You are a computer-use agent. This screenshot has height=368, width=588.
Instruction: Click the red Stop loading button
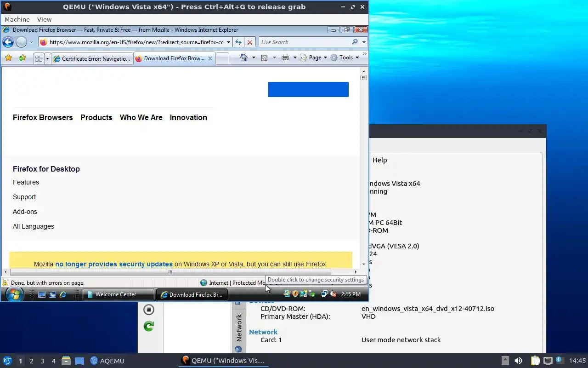[x=250, y=42]
